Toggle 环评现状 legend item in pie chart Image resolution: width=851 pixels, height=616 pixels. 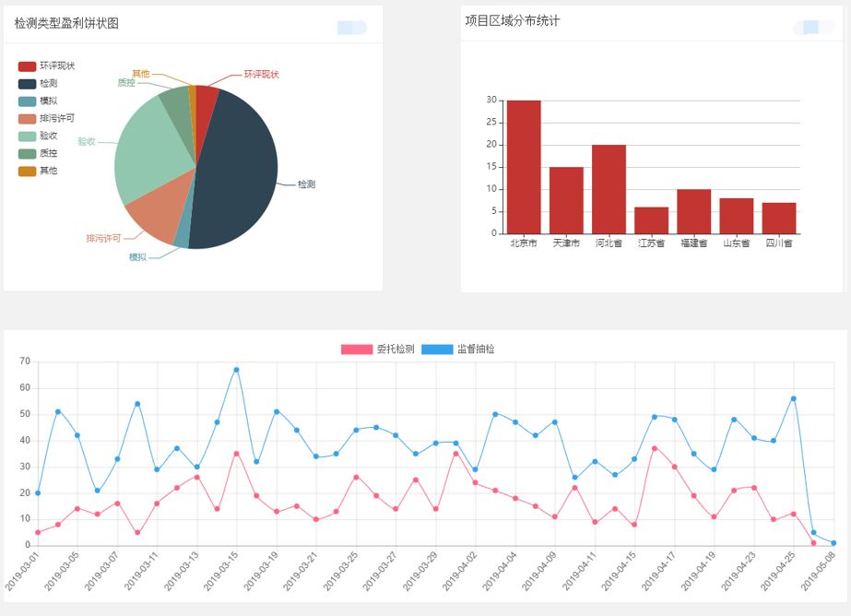click(x=28, y=66)
